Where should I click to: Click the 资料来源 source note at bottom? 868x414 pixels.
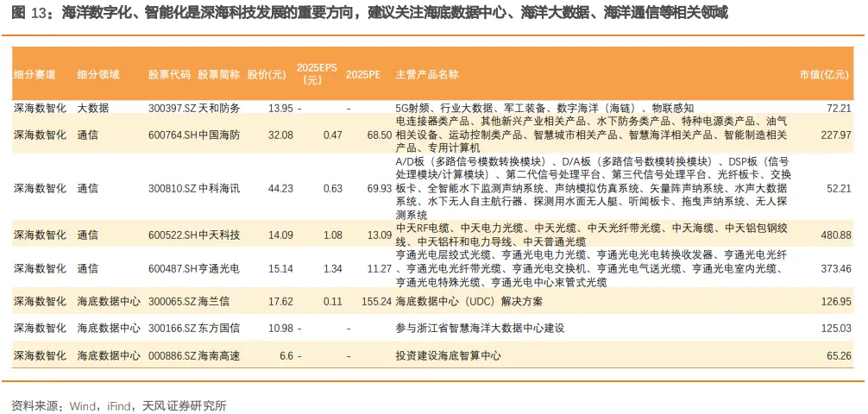pos(118,405)
